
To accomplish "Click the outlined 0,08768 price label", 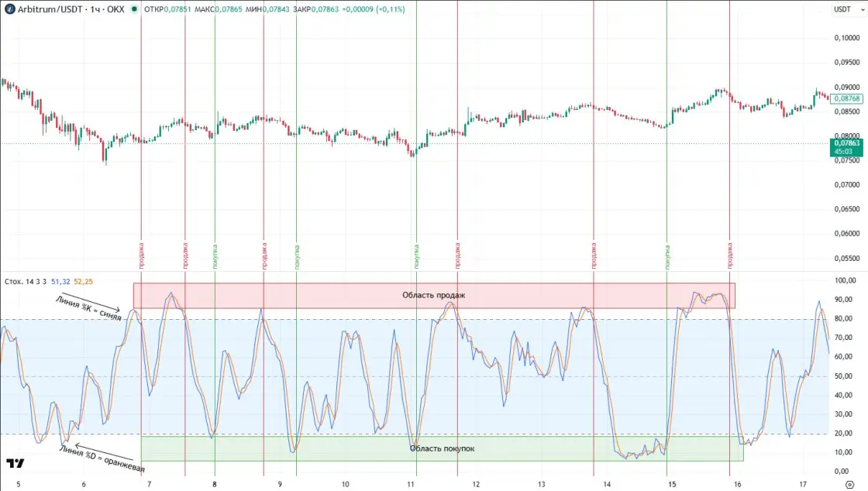I will click(847, 98).
